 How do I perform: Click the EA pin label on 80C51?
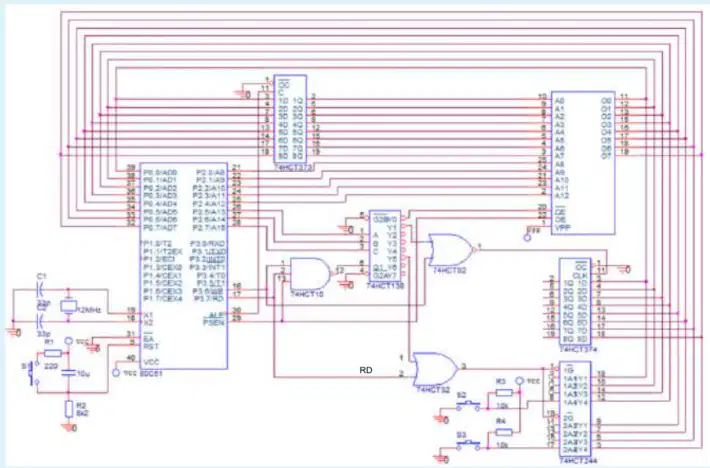point(148,339)
